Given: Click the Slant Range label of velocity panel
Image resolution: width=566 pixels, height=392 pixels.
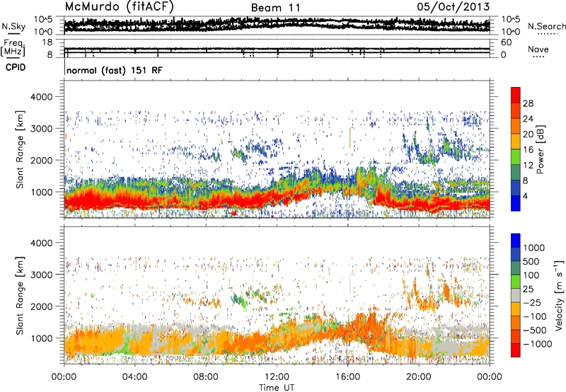Looking at the screenshot, I should pos(20,296).
